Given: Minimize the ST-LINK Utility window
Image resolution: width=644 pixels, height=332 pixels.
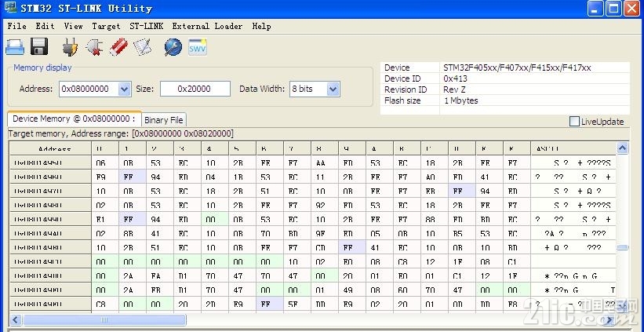Looking at the screenshot, I should [x=595, y=8].
